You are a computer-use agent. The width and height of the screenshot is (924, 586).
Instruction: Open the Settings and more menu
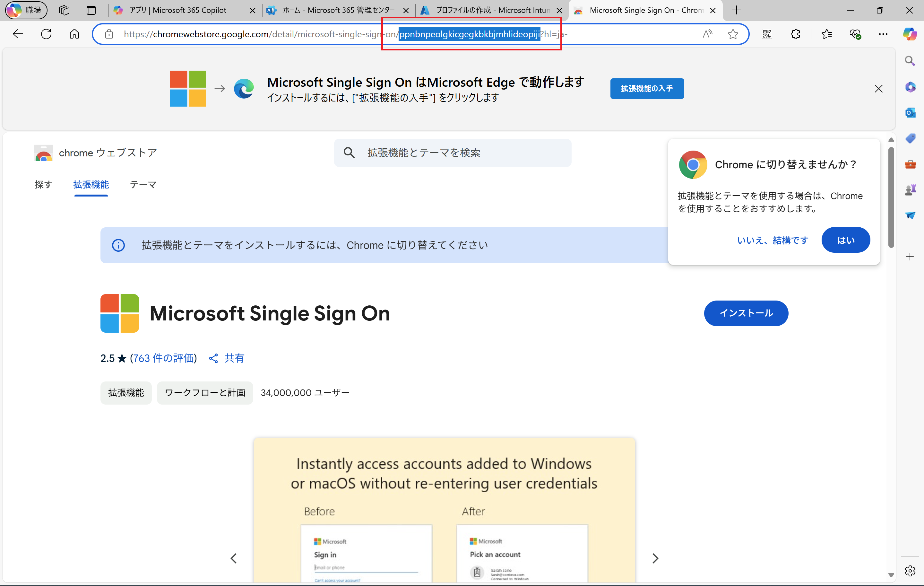tap(883, 34)
